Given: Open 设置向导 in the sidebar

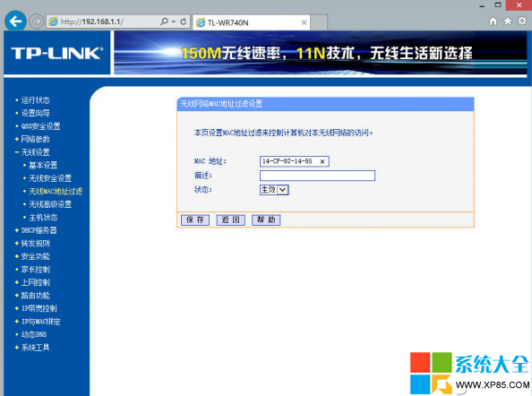Looking at the screenshot, I should pos(35,113).
